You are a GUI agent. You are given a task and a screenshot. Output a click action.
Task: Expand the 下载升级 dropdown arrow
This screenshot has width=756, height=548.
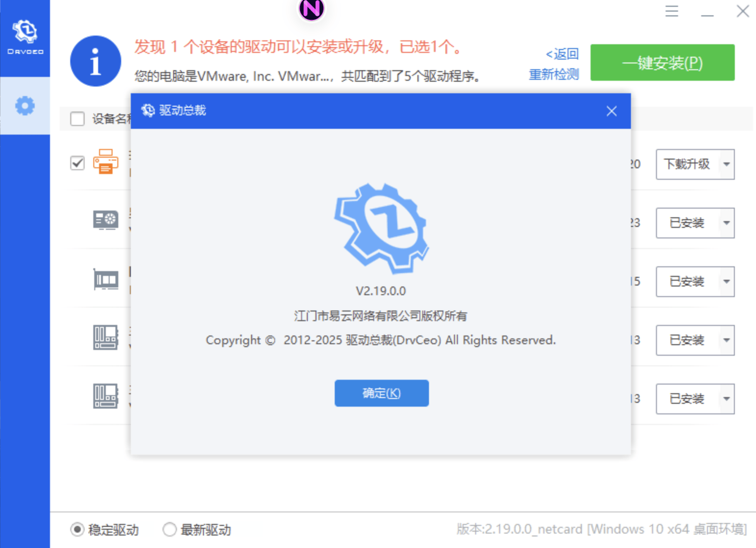coord(727,164)
